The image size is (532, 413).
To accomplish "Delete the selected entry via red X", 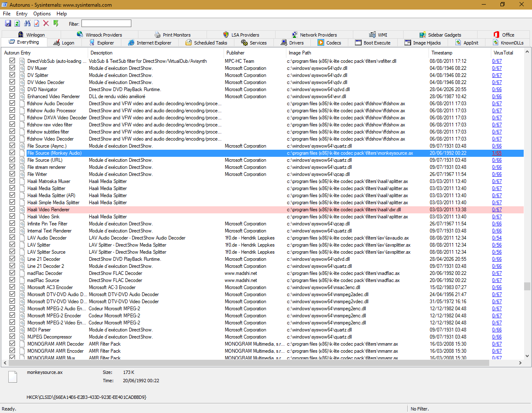I will pos(46,24).
